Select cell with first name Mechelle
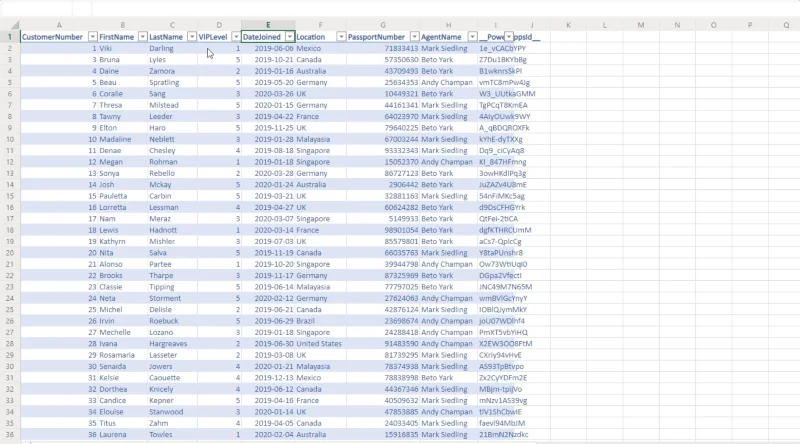 (122, 332)
